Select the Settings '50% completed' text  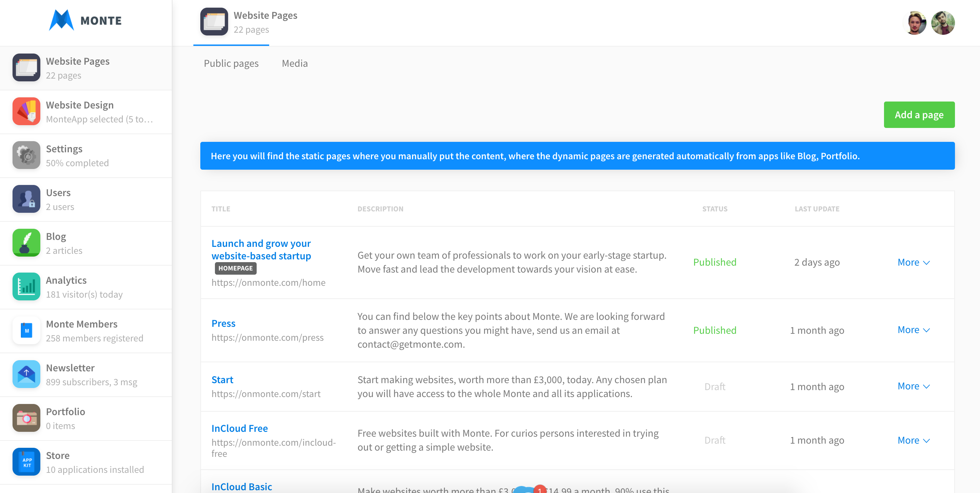click(78, 163)
